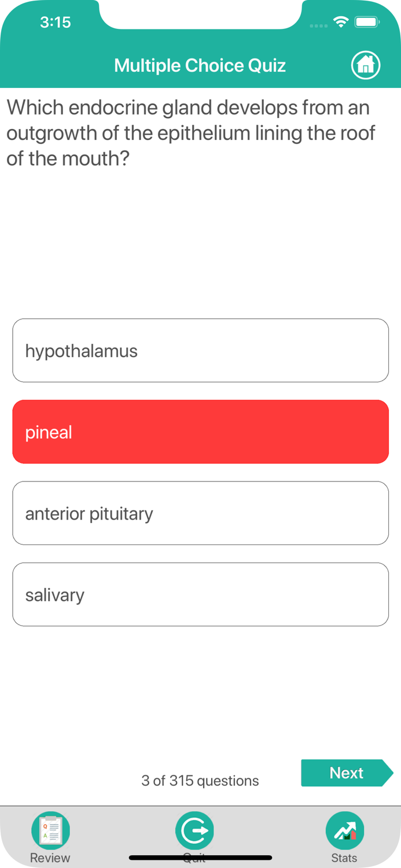This screenshot has width=401, height=868.
Task: Tap the 3 of 315 questions progress text
Action: 200,781
